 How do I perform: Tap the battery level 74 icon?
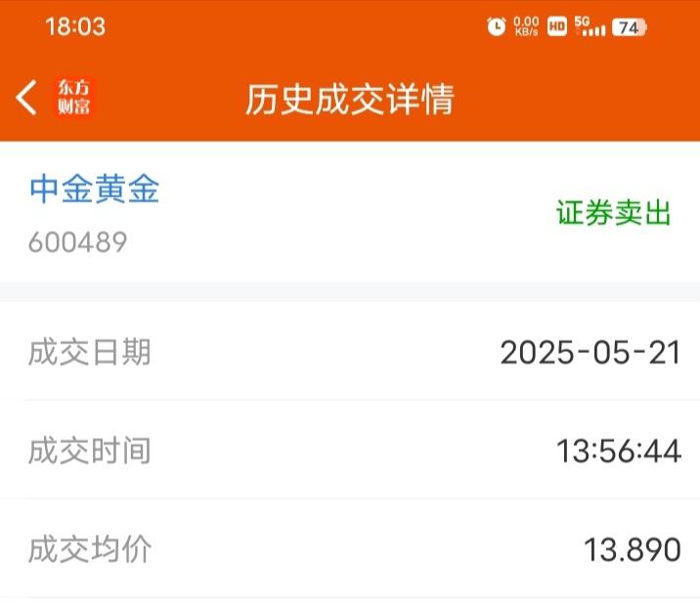[x=630, y=27]
